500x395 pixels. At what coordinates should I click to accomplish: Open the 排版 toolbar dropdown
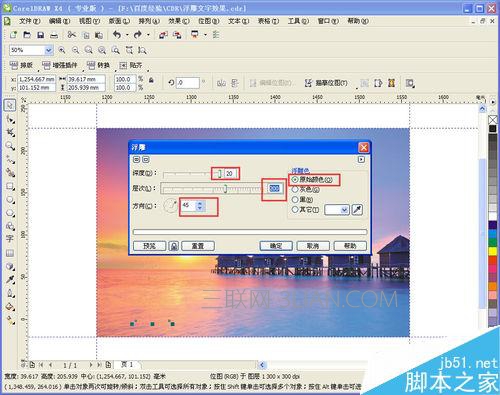(21, 65)
